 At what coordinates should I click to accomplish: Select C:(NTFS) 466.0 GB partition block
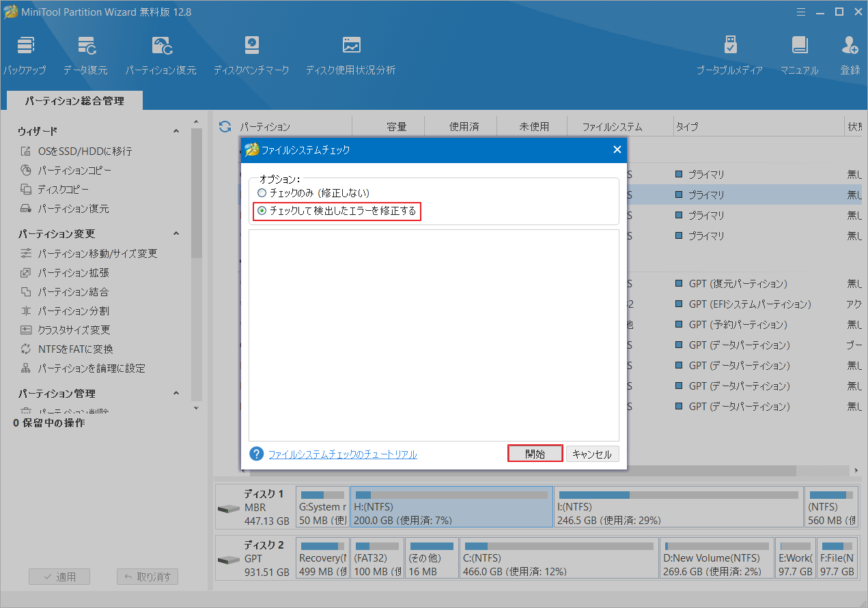[559, 558]
